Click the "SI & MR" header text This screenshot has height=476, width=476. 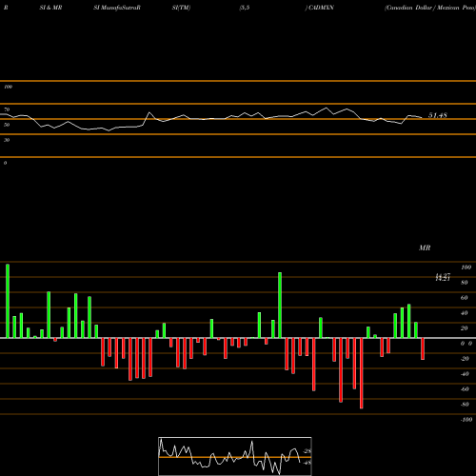point(50,8)
